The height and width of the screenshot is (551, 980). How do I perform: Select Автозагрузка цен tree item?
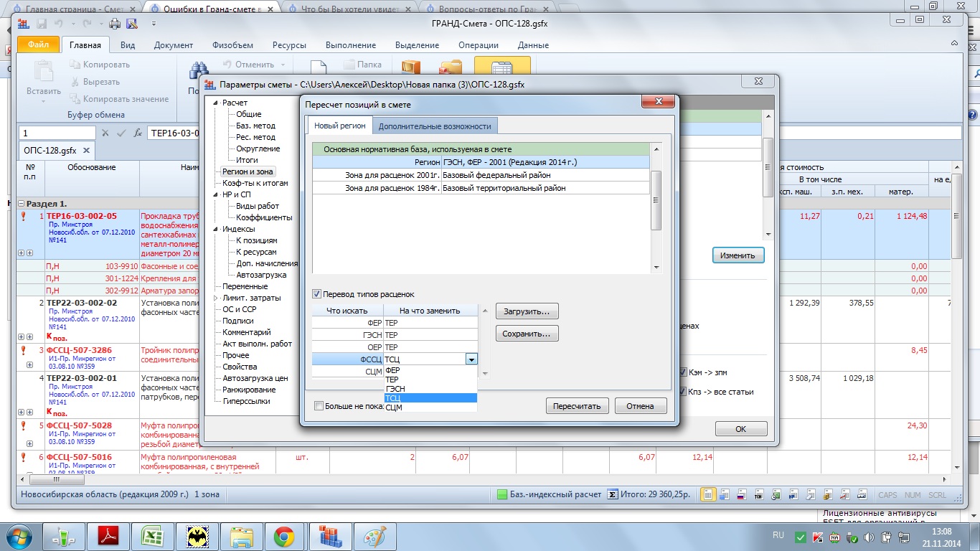coord(255,379)
